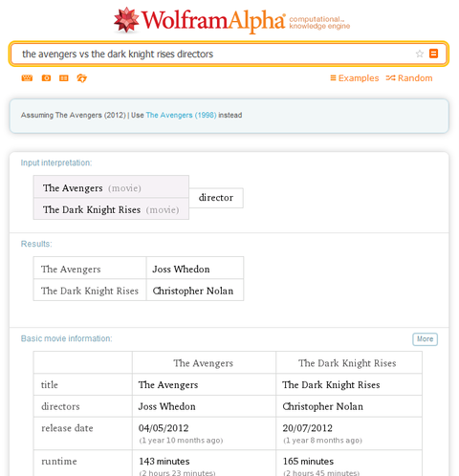This screenshot has width=459, height=476.
Task: Click the 'director' cell in interpretation
Action: point(216,198)
